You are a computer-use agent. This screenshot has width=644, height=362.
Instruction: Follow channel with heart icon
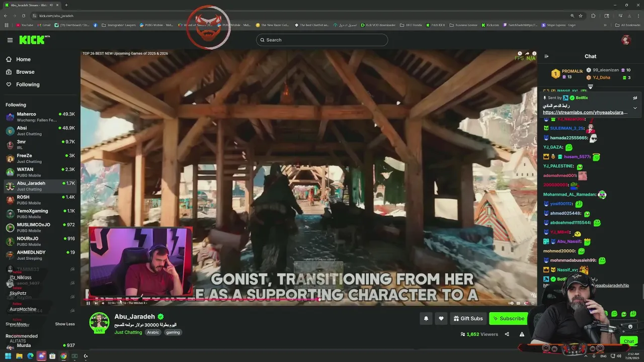click(441, 318)
